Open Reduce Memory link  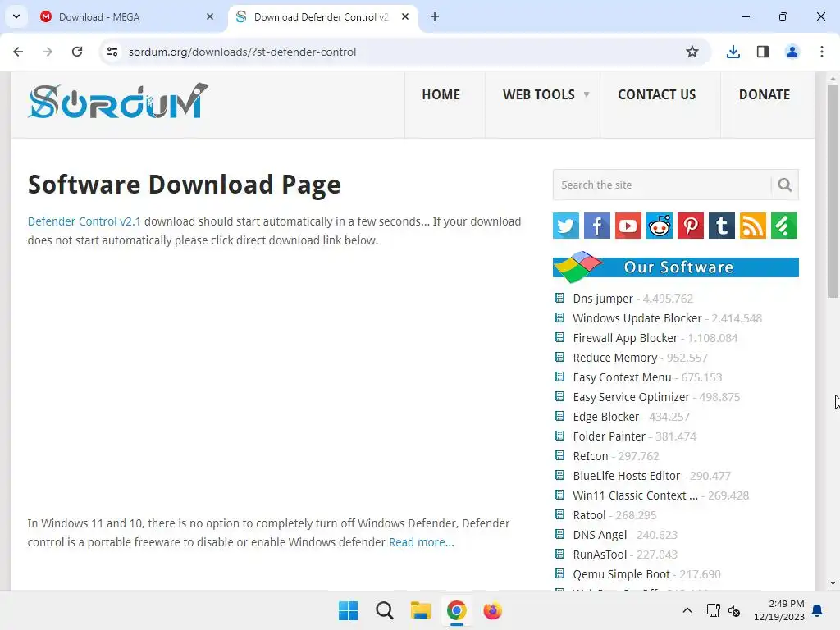[x=615, y=358]
